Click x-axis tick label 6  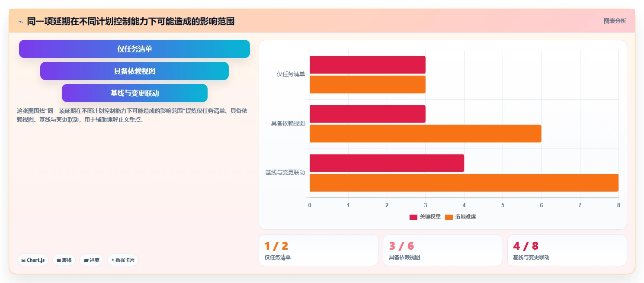[541, 205]
